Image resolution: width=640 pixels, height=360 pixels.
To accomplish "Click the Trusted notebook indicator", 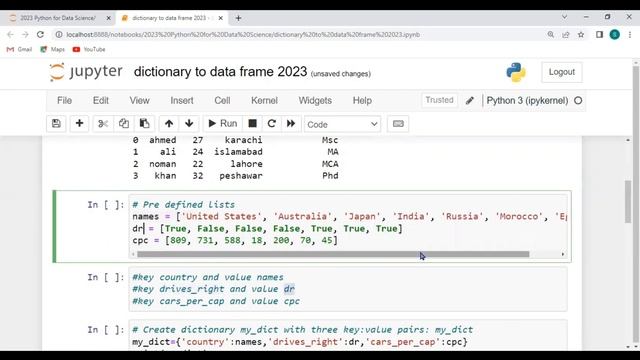I will click(439, 100).
